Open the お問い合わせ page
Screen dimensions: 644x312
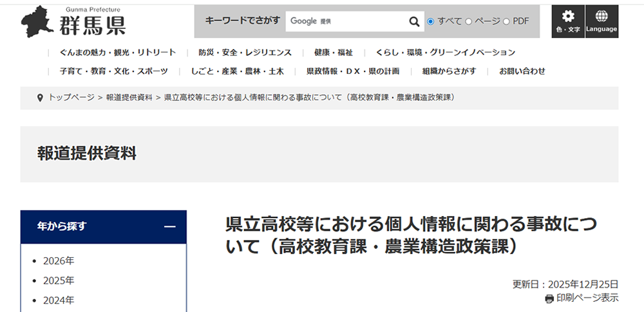(x=522, y=71)
